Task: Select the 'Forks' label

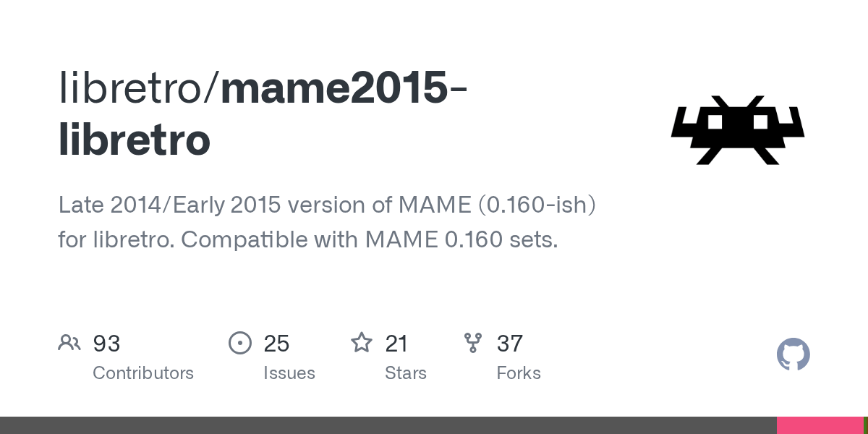Action: [x=519, y=373]
